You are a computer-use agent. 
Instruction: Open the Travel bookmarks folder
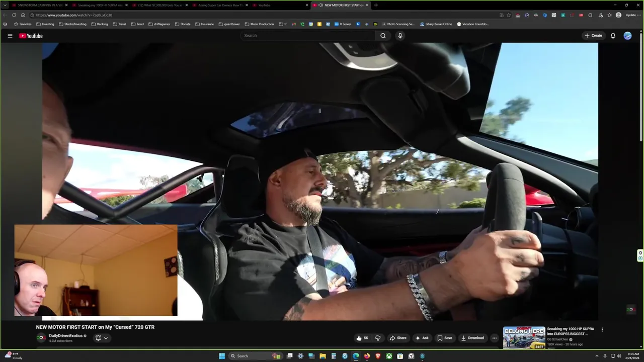[x=120, y=24]
